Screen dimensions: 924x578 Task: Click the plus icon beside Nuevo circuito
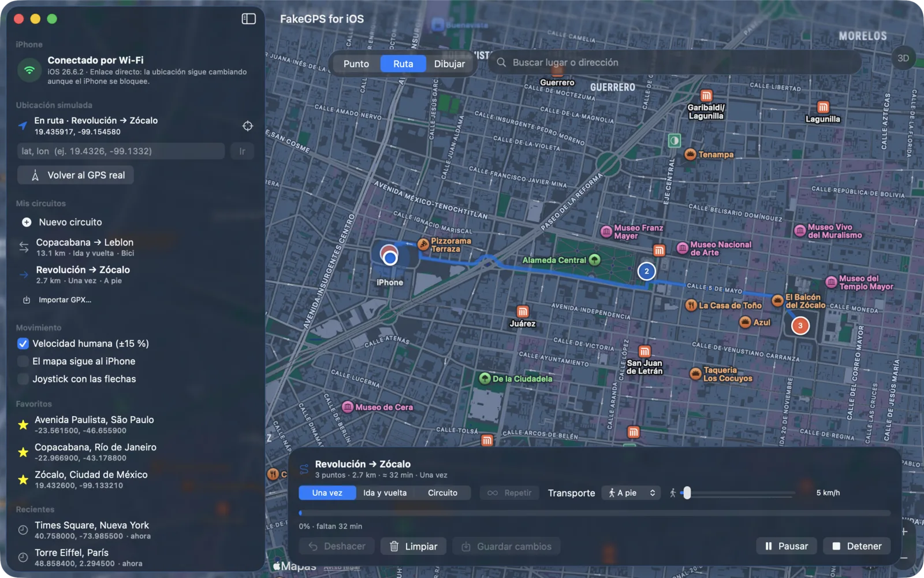point(27,222)
